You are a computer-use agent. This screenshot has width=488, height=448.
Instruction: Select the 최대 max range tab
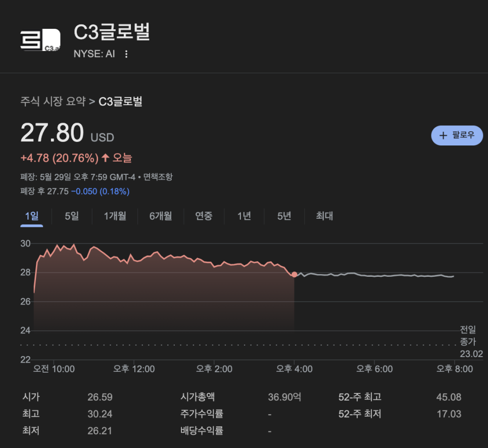point(324,216)
